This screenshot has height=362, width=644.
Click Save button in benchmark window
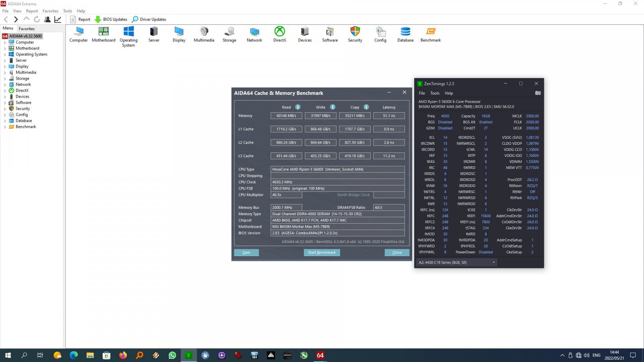click(x=246, y=253)
